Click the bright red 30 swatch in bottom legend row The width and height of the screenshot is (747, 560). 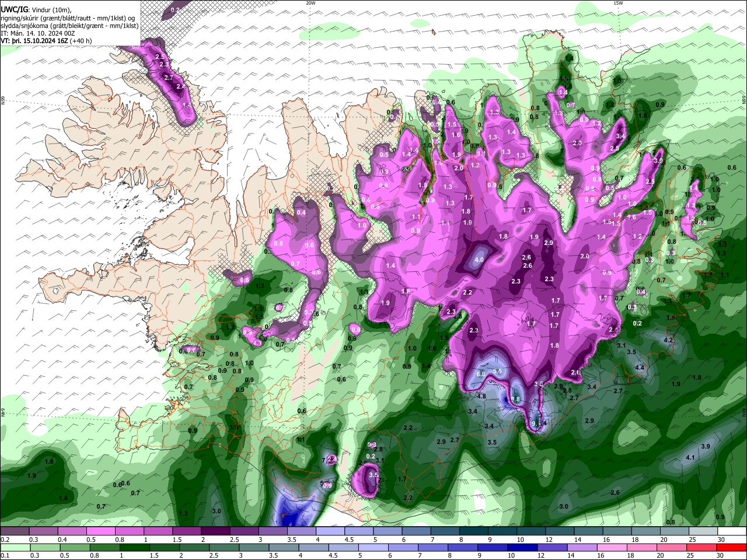click(x=731, y=547)
